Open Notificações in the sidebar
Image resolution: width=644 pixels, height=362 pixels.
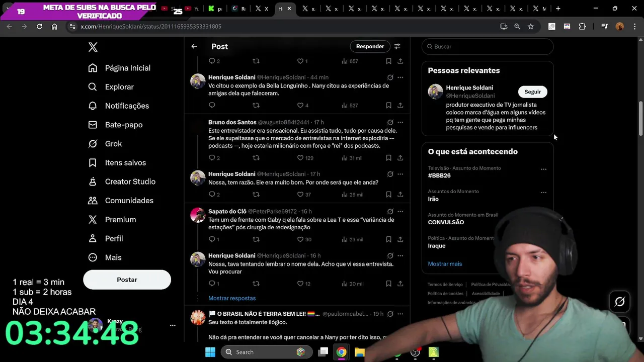(119, 106)
